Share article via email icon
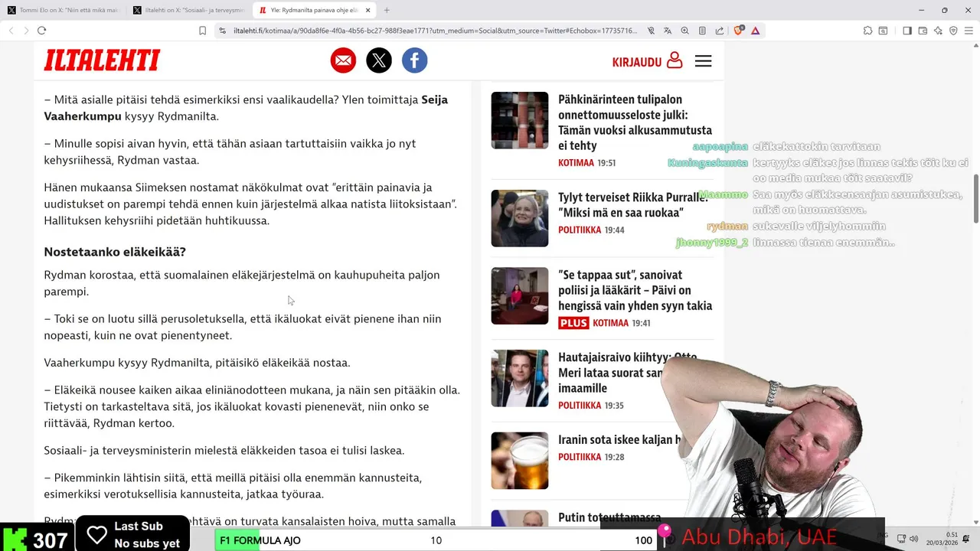Image resolution: width=980 pixels, height=551 pixels. tap(343, 60)
